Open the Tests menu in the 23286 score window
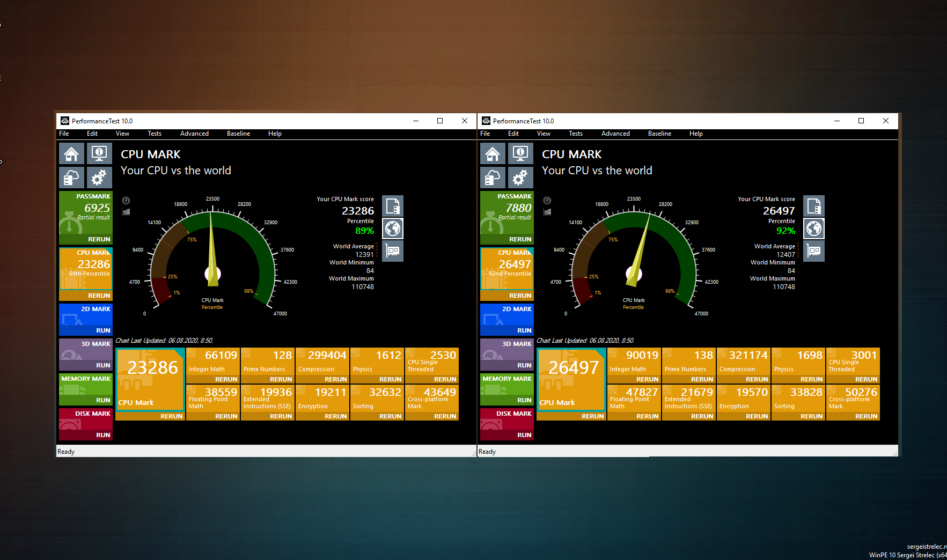The width and height of the screenshot is (947, 560). click(155, 134)
